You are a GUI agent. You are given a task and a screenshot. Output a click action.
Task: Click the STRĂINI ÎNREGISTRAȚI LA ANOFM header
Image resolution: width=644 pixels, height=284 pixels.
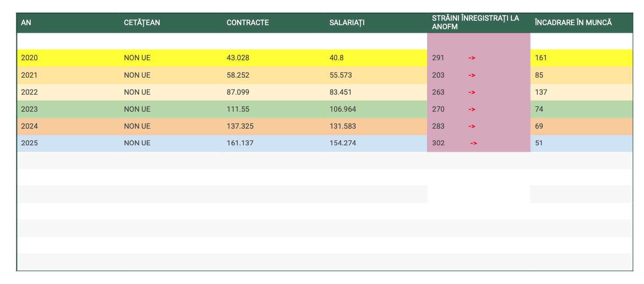point(475,22)
